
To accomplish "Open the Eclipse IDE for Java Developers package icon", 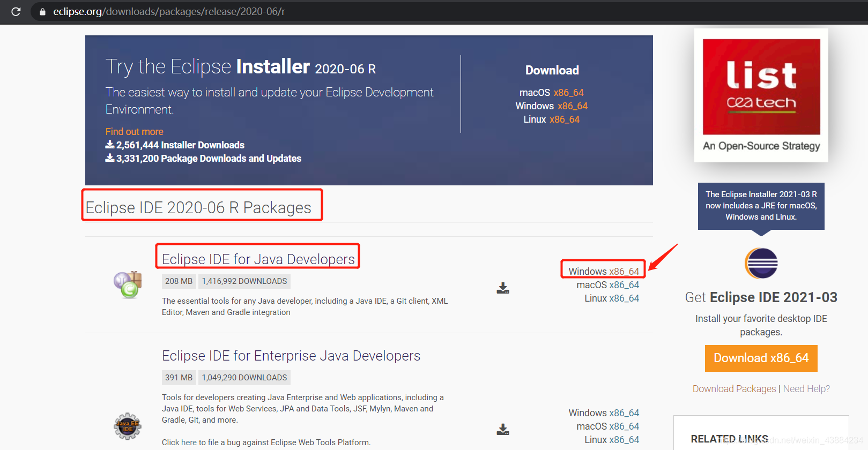I will click(x=128, y=284).
